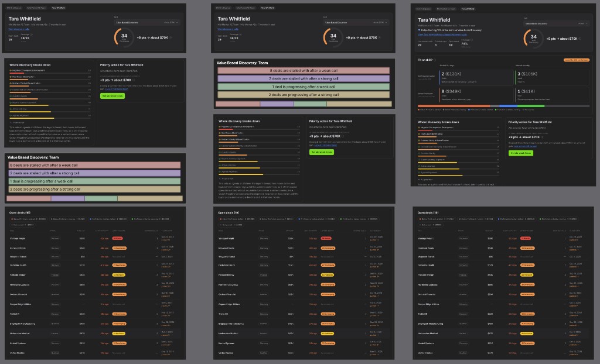The width and height of the screenshot is (600, 364).
Task: Toggle 'Below Proficient, stalled' chip in middle Open deals
Action: [237, 219]
